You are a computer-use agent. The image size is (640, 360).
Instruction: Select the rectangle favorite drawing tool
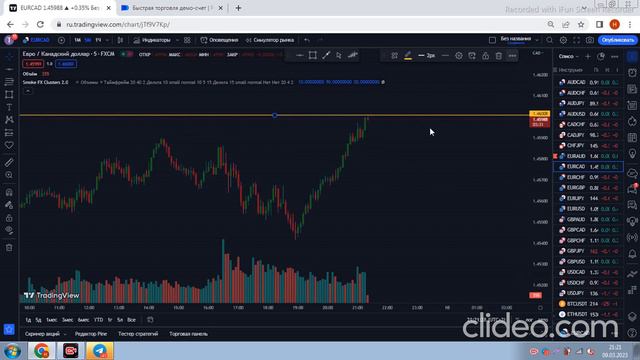pos(313,56)
